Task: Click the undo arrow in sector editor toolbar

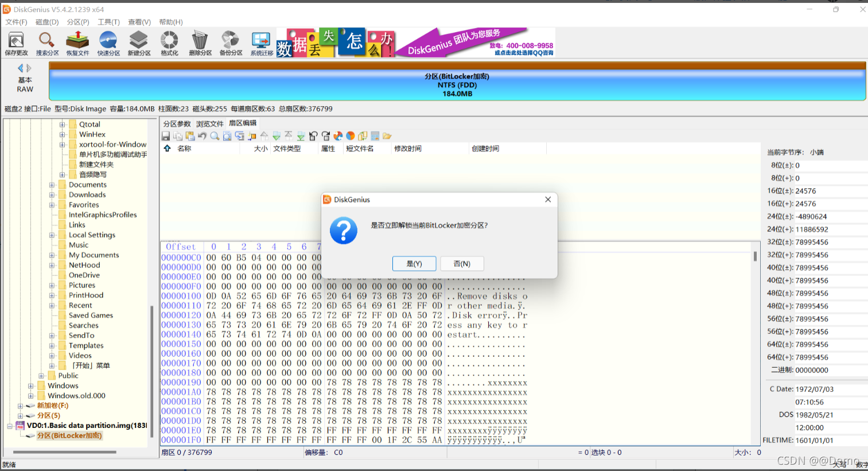Action: [203, 136]
